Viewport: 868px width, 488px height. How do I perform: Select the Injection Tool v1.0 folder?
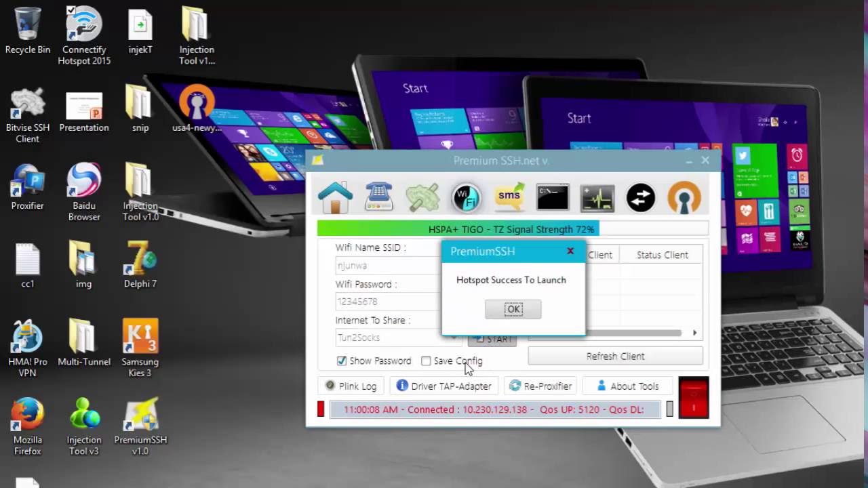point(140,192)
